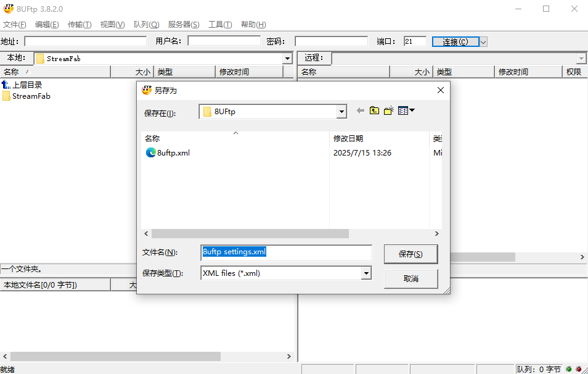
Task: Click right arrow of remote pane scrollbar
Action: click(582, 257)
